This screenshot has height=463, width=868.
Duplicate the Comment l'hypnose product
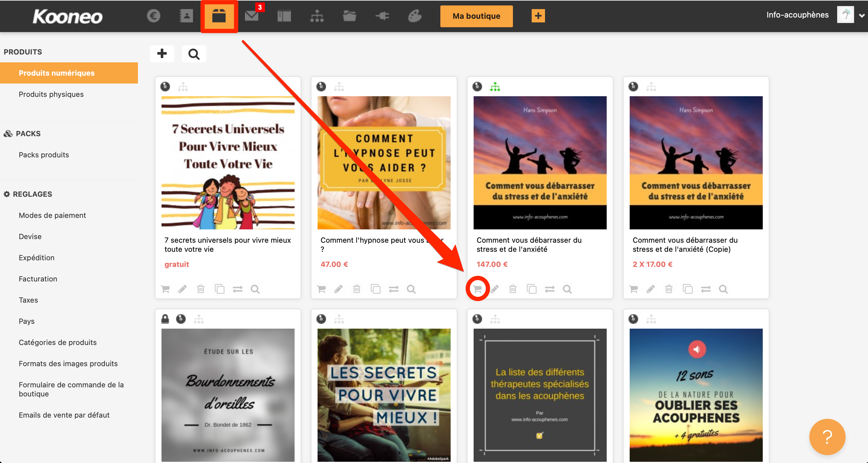tap(375, 289)
